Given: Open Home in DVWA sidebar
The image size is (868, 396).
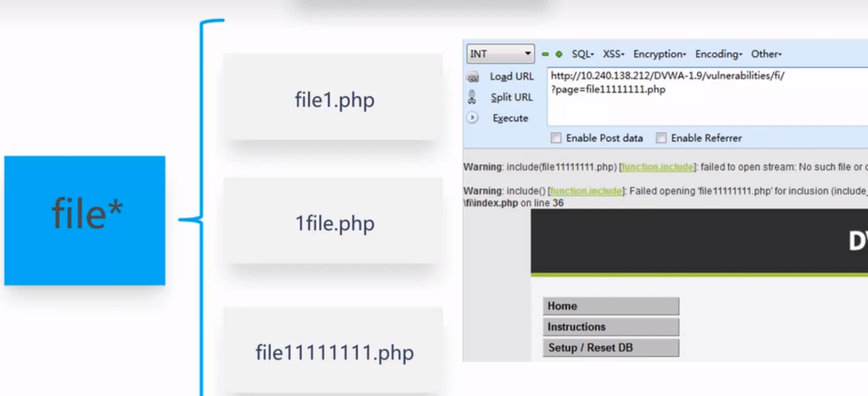Looking at the screenshot, I should [611, 306].
